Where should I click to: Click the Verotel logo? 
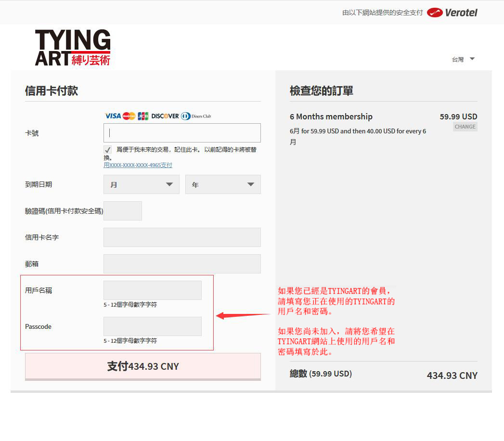click(x=452, y=13)
